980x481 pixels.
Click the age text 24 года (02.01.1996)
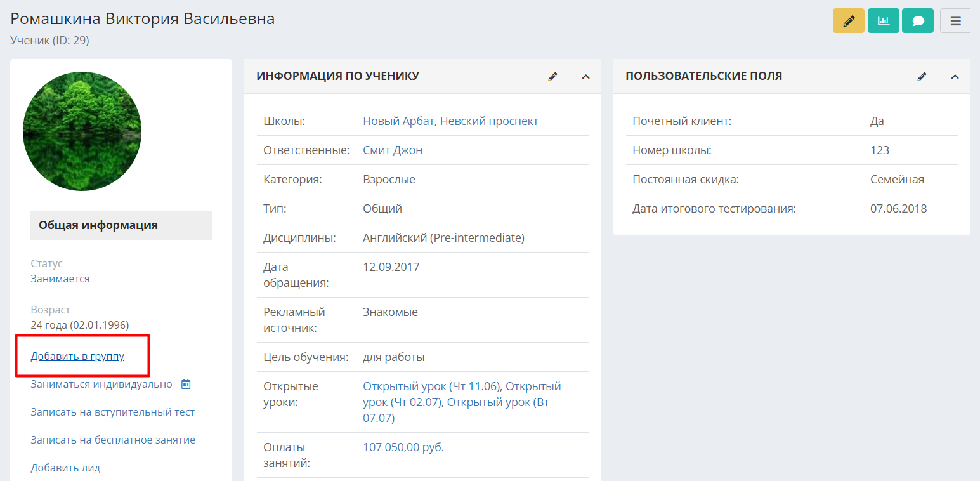pyautogui.click(x=80, y=325)
